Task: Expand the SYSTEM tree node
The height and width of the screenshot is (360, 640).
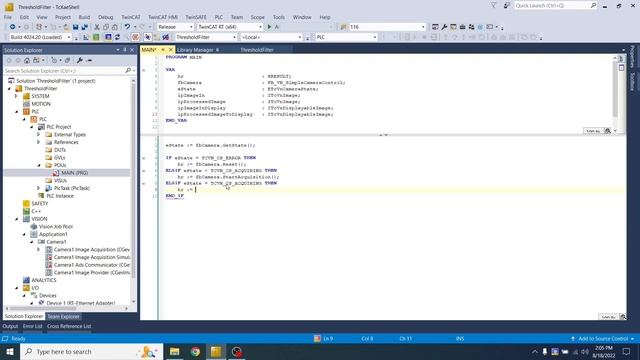Action: point(16,96)
